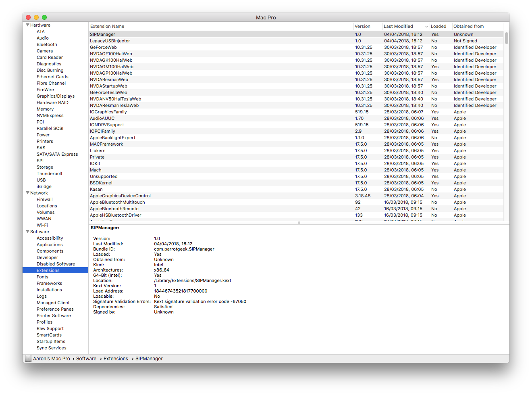The image size is (532, 395).
Task: Minimize the Mac Pro window with yellow button
Action: tap(36, 17)
